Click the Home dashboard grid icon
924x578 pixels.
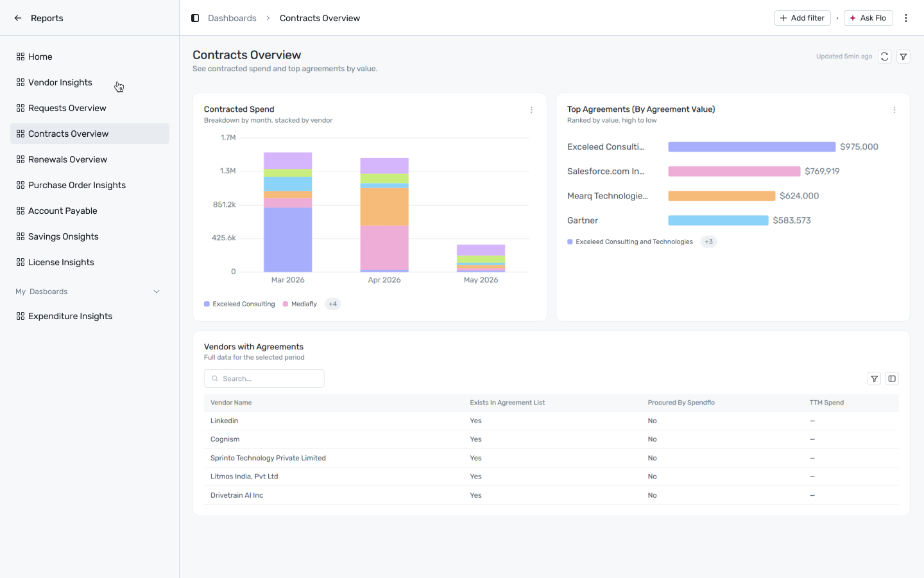coord(21,57)
